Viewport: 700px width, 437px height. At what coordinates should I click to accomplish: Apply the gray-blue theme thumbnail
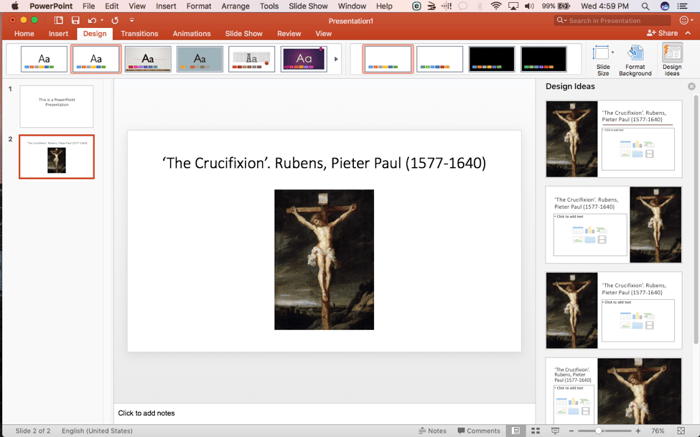click(x=200, y=59)
